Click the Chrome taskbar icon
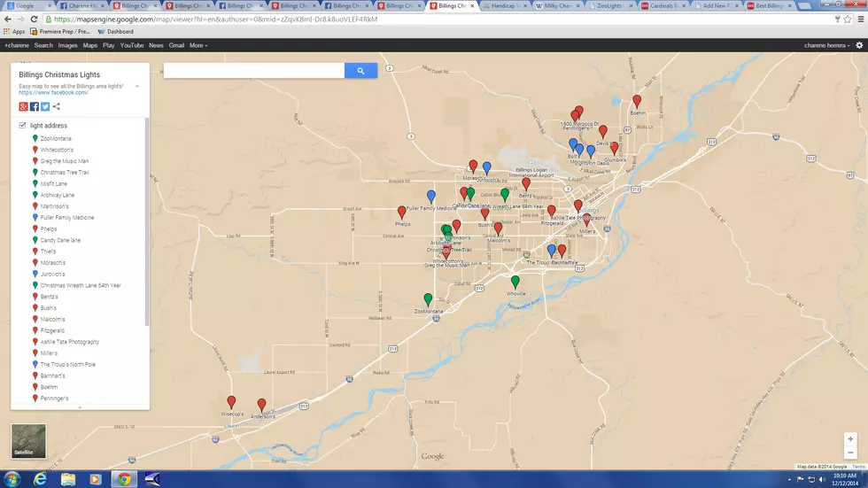The image size is (868, 488). tap(124, 479)
